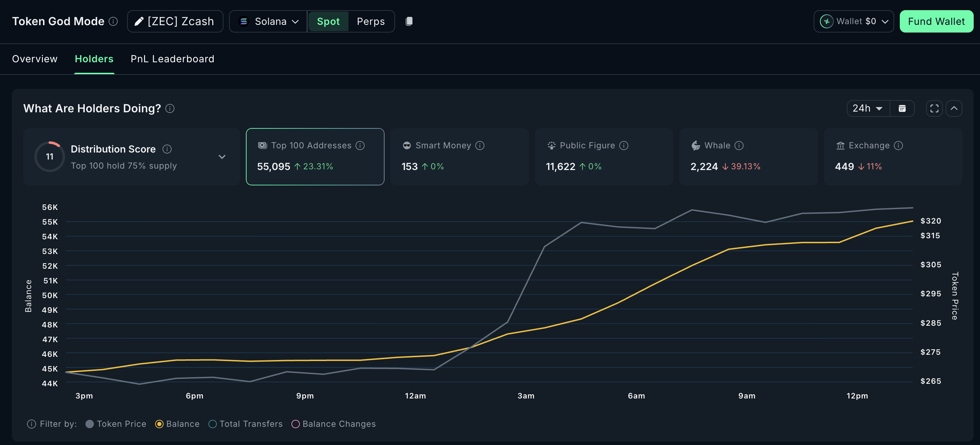
Task: Open the 24h timeframe dropdown
Action: (868, 109)
